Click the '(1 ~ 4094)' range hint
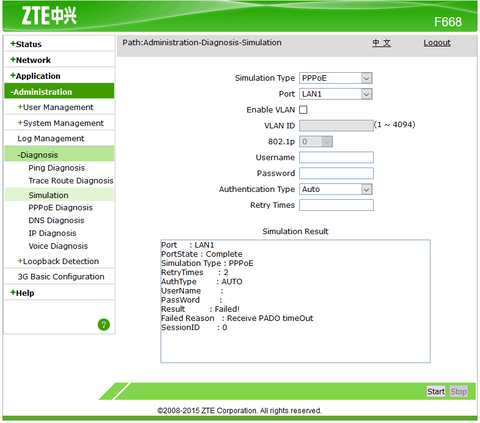The width and height of the screenshot is (480, 423). point(395,125)
